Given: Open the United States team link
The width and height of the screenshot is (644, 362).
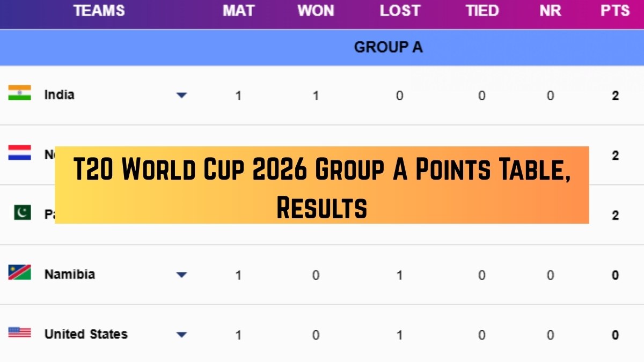Looking at the screenshot, I should coord(86,334).
